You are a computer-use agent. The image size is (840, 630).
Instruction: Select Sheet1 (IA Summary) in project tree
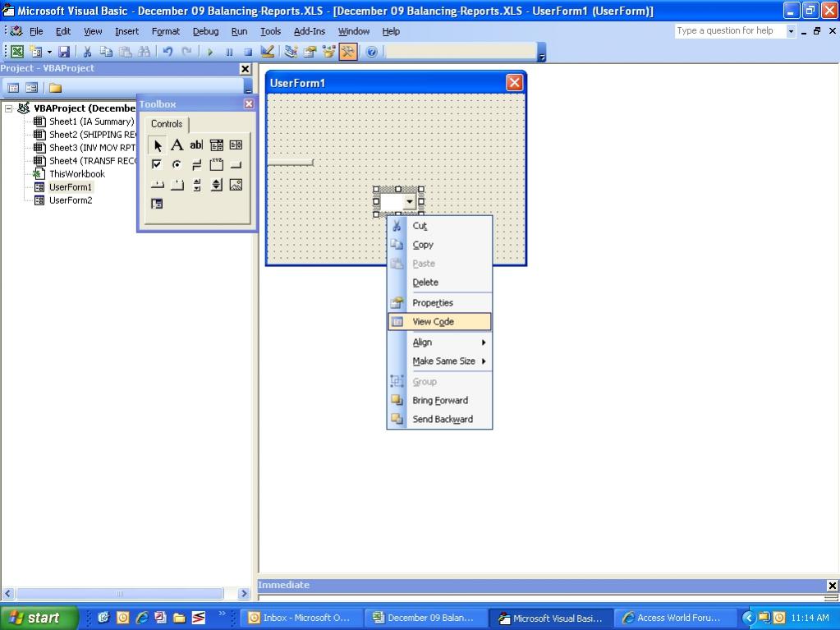click(92, 122)
